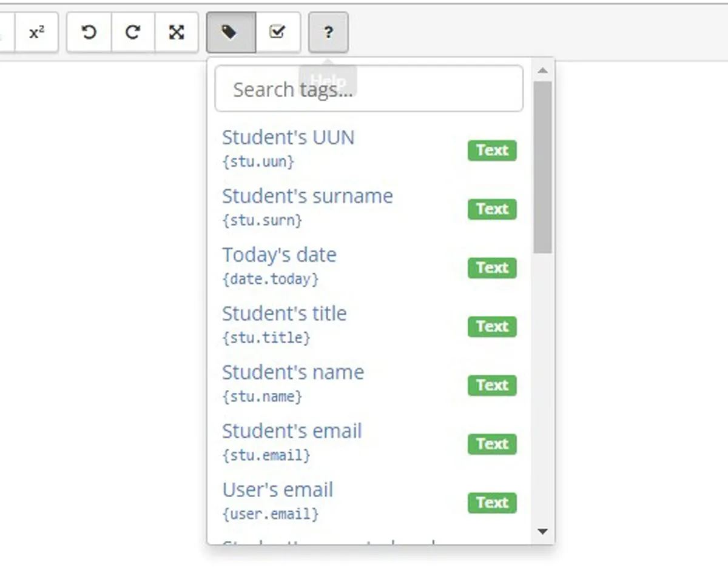This screenshot has width=728, height=579.
Task: Choose the Student's title tag
Action: click(285, 313)
